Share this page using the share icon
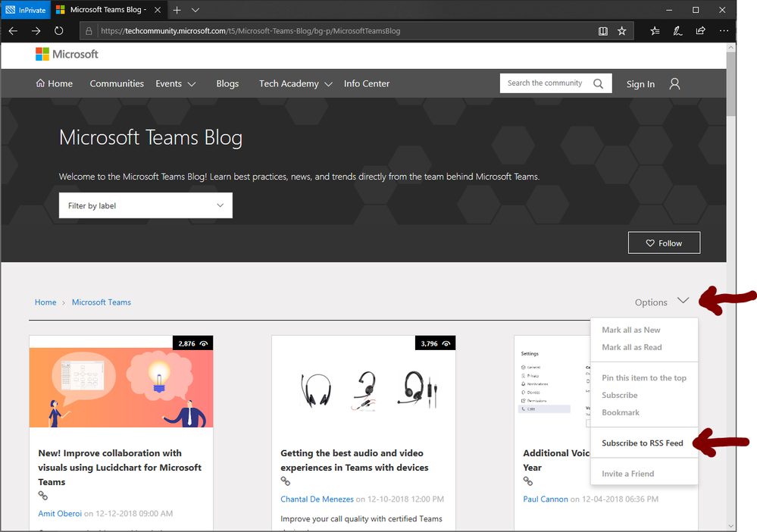 pyautogui.click(x=700, y=31)
